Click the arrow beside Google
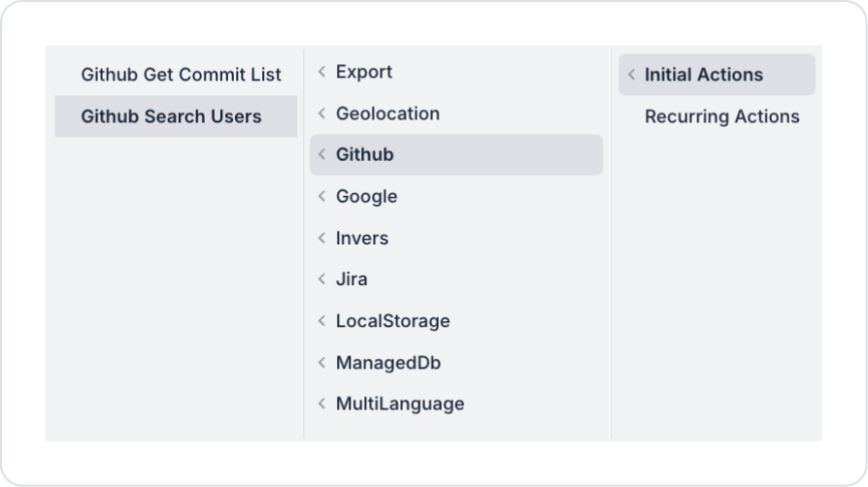Image resolution: width=868 pixels, height=487 pixels. (321, 197)
